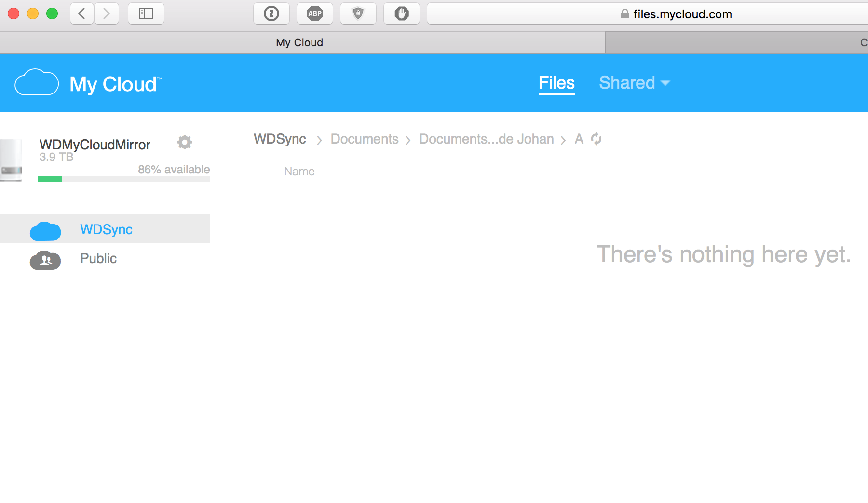Open the Shared dropdown menu

click(635, 83)
